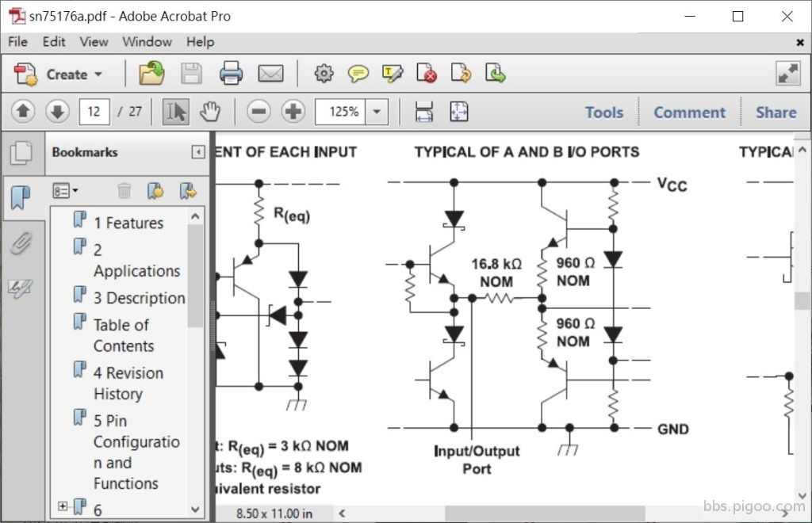Click the Save floppy disk icon
812x523 pixels.
[x=191, y=74]
